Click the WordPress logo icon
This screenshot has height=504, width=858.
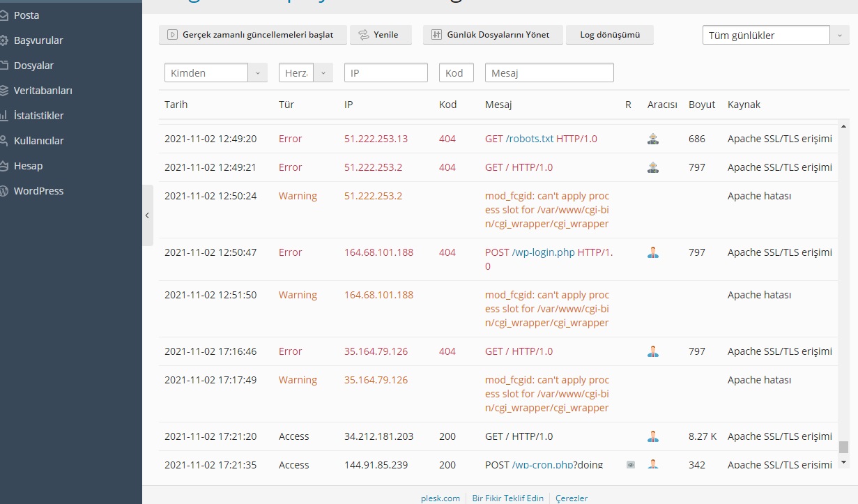tap(3, 191)
